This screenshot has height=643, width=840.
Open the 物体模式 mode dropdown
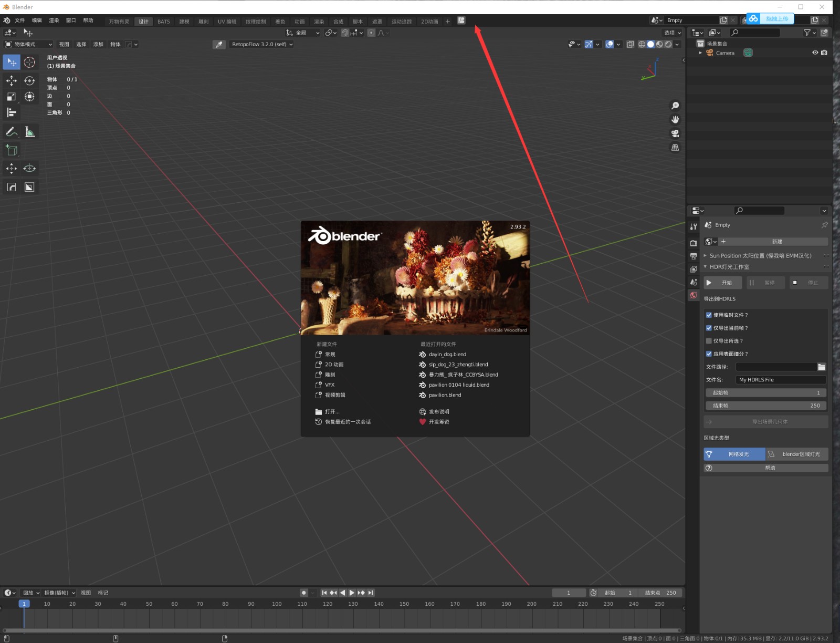point(28,45)
